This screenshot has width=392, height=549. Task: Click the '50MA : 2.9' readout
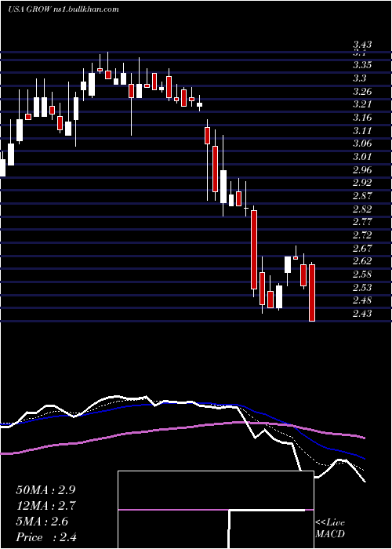click(45, 490)
